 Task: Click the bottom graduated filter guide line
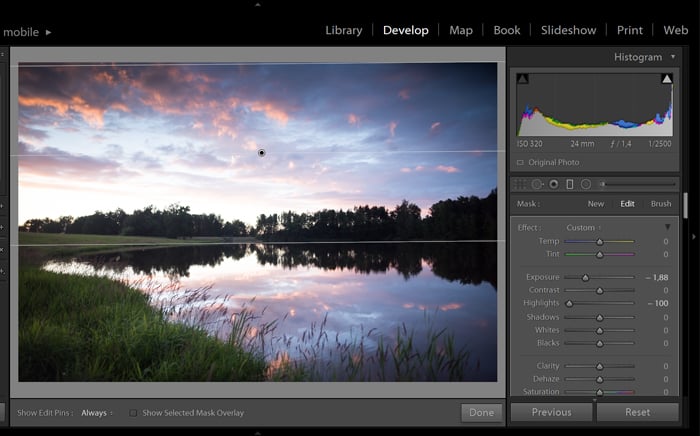point(258,242)
